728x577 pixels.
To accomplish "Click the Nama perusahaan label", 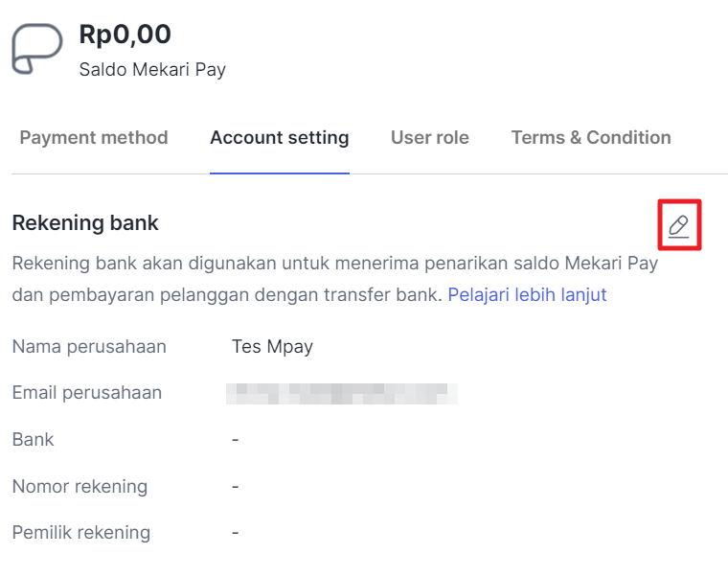I will [89, 347].
